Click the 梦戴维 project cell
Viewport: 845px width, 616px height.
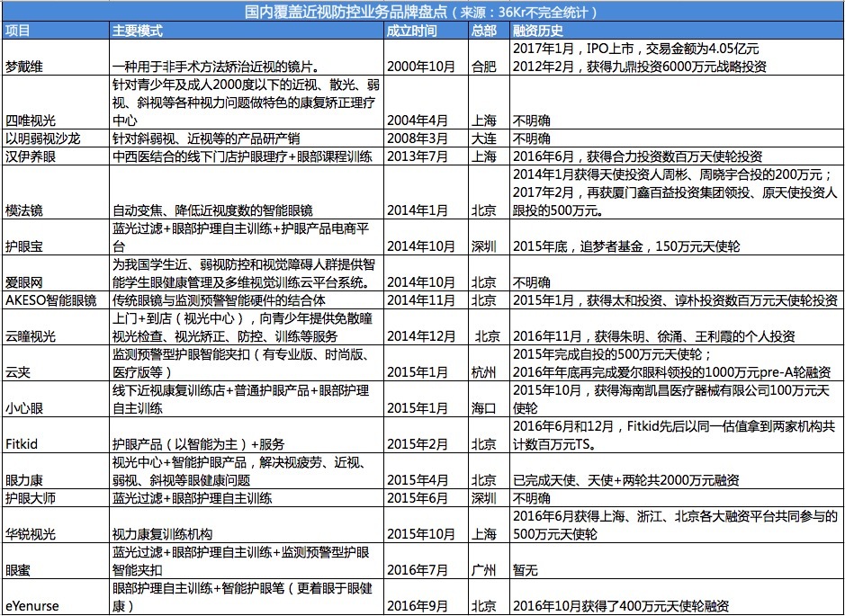pos(56,58)
